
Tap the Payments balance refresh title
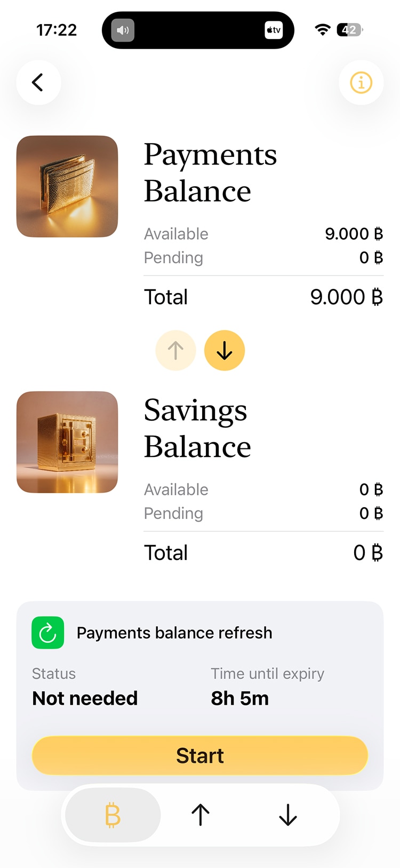[174, 633]
